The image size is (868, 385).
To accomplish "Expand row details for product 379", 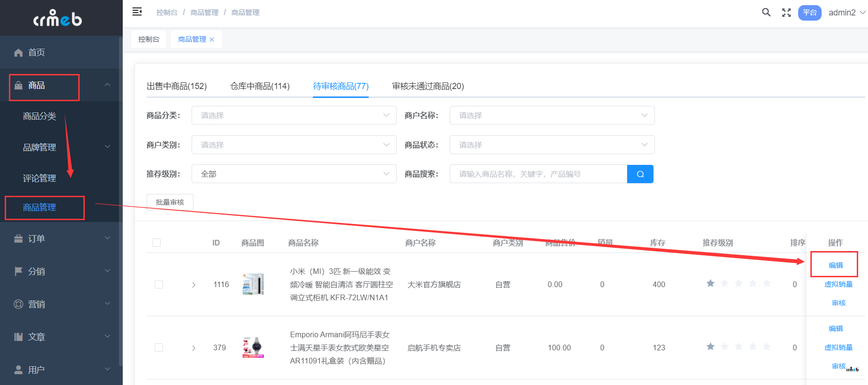I will click(x=193, y=348).
